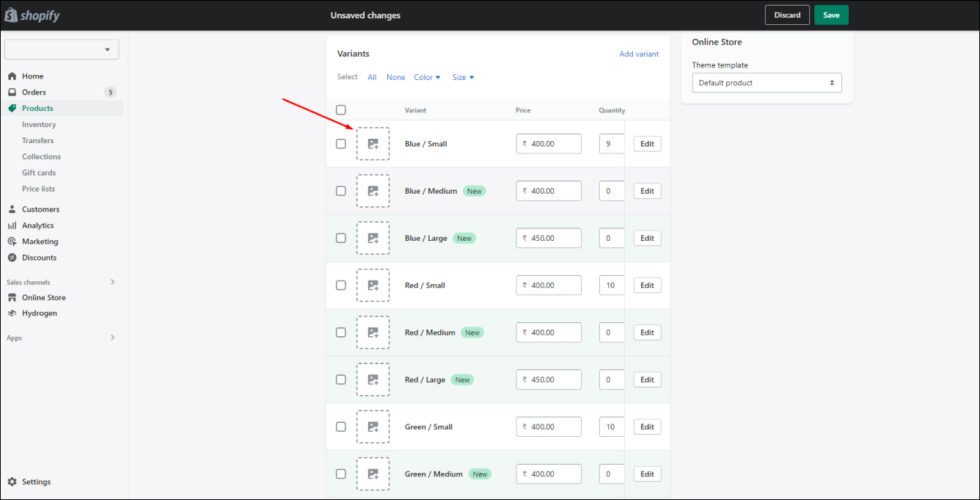Open Collections in the sidebar
The height and width of the screenshot is (500, 980).
[41, 157]
